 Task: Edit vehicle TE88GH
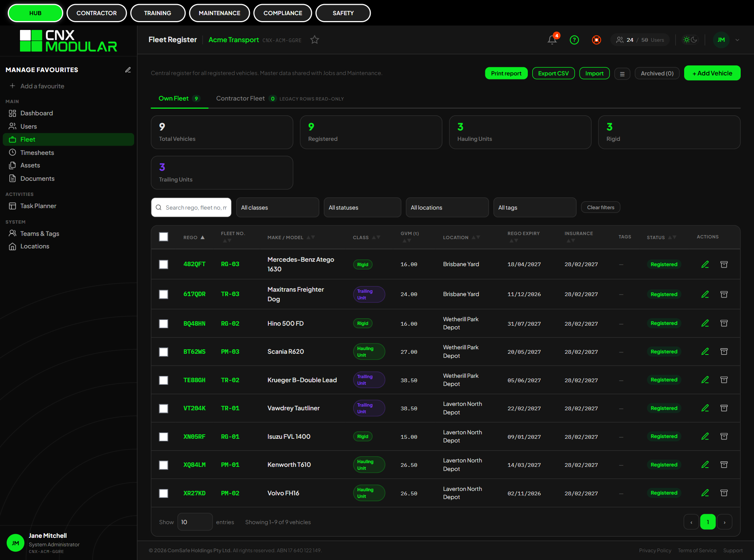pyautogui.click(x=705, y=380)
